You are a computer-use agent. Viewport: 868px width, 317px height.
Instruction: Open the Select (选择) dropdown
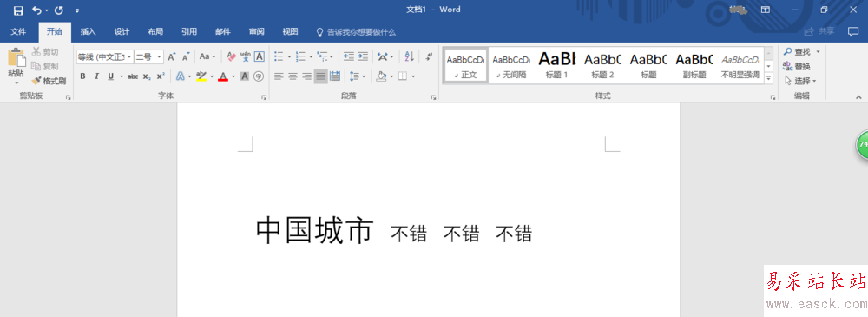pyautogui.click(x=800, y=81)
